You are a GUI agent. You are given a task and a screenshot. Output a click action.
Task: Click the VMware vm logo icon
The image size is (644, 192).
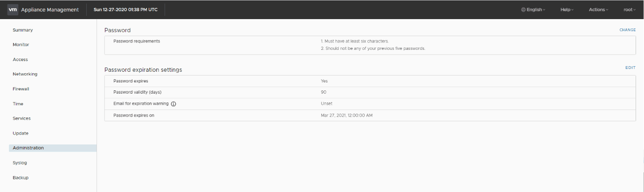(13, 10)
